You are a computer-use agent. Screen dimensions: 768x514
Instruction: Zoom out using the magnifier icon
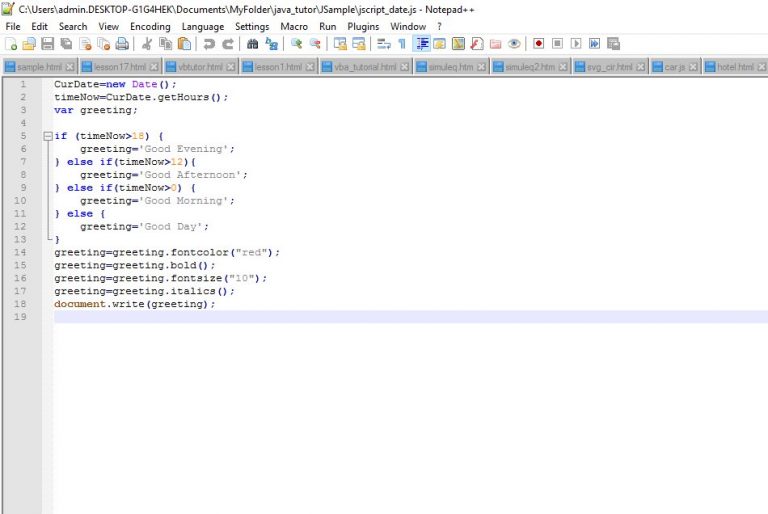[x=314, y=44]
